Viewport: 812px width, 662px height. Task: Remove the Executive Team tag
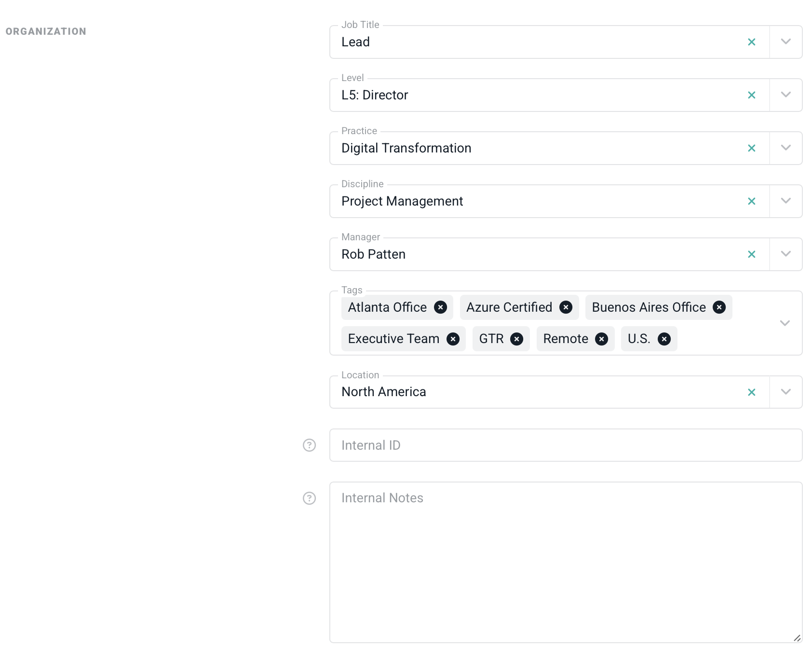pyautogui.click(x=453, y=339)
